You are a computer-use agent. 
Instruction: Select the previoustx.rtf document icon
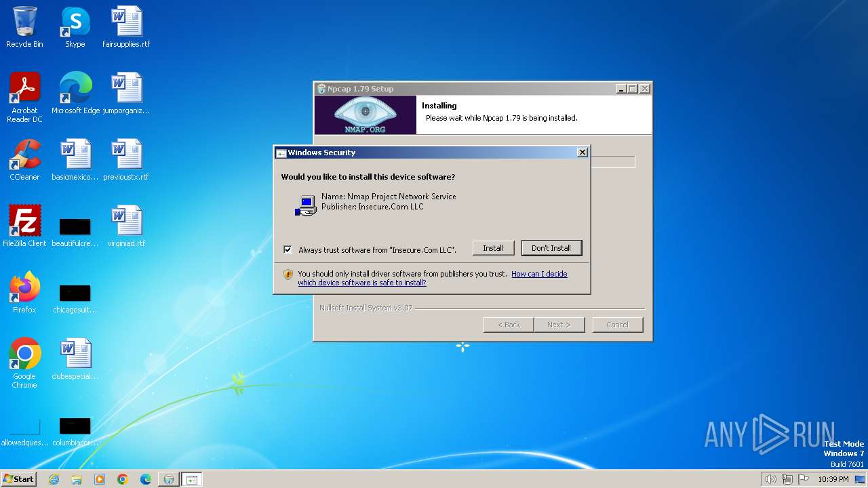(x=126, y=160)
